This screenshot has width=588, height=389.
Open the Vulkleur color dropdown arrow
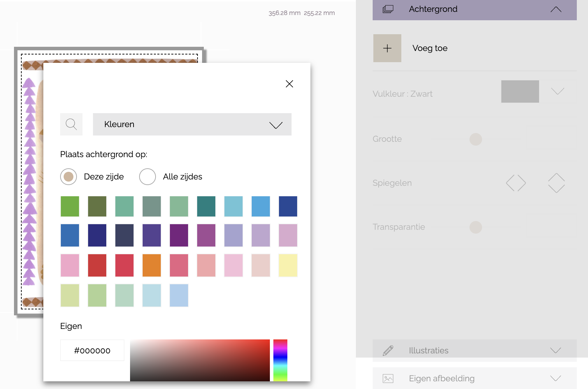(557, 91)
